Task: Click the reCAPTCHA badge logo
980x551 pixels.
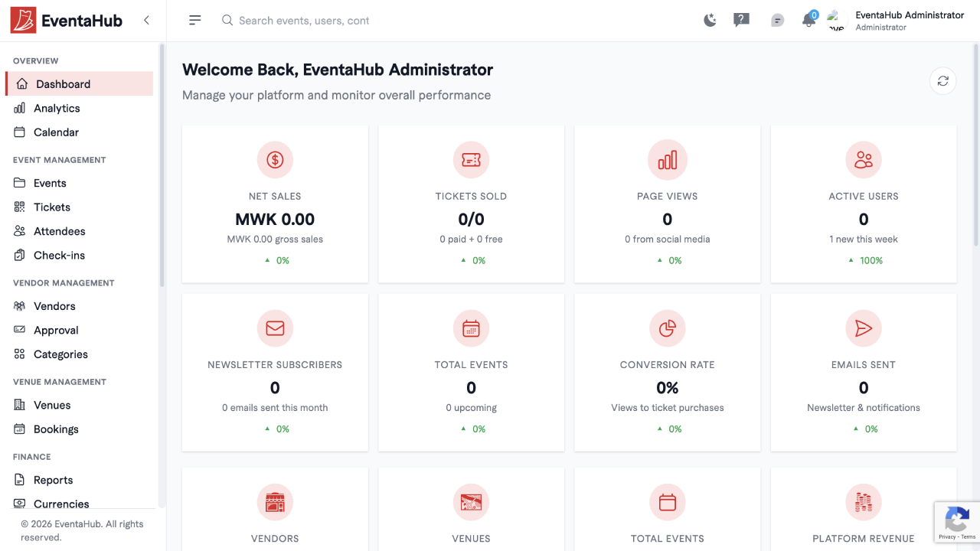Action: (957, 519)
